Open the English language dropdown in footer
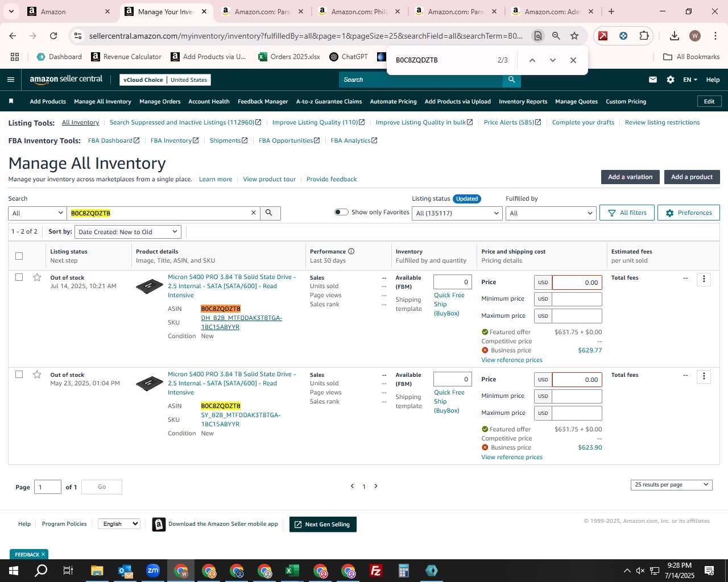728x582 pixels. 119,523
